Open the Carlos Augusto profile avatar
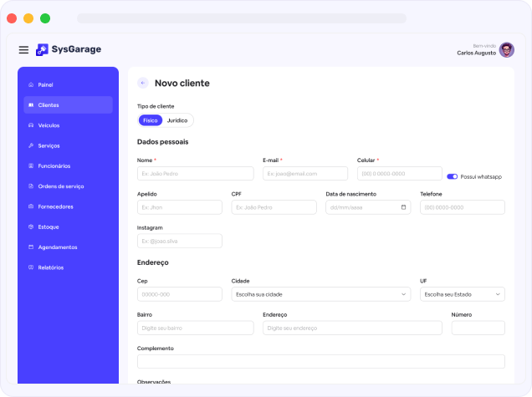The height and width of the screenshot is (397, 532). click(x=507, y=50)
